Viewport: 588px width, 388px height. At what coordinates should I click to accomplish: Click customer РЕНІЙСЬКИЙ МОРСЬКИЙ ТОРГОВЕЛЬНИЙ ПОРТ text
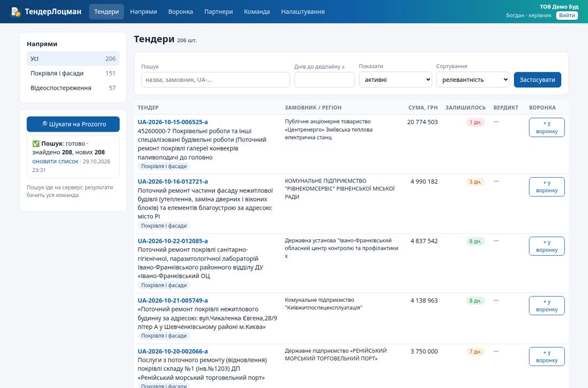336,355
